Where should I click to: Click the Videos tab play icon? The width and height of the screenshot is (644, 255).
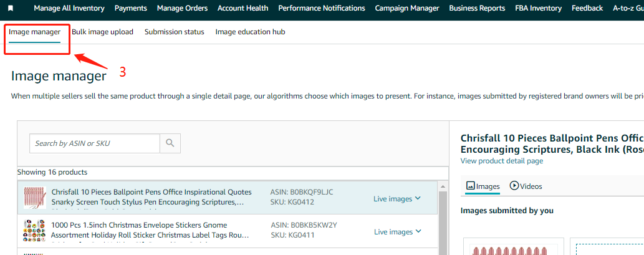click(x=514, y=186)
